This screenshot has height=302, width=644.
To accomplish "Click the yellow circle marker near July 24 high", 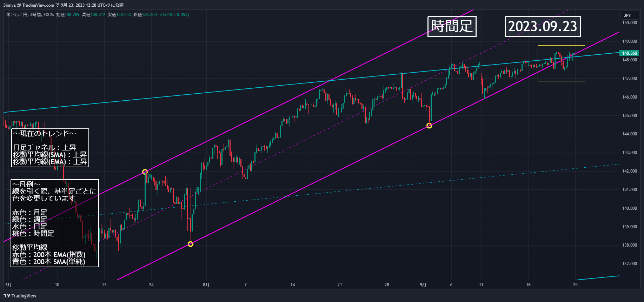I will pyautogui.click(x=145, y=172).
